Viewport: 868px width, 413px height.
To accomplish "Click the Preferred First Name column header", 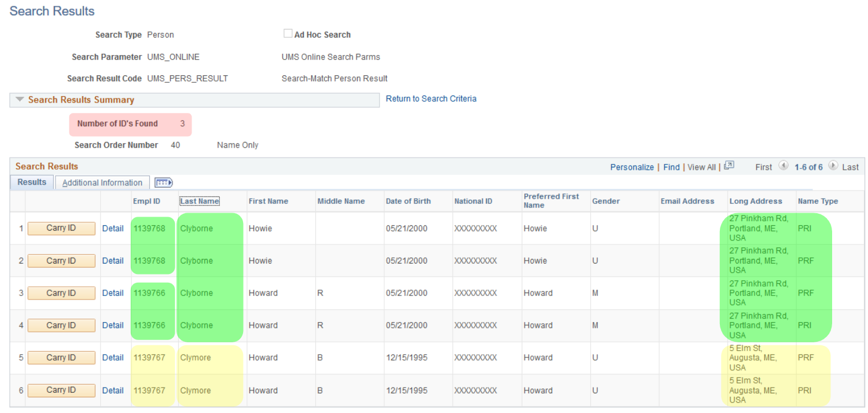I will click(551, 200).
